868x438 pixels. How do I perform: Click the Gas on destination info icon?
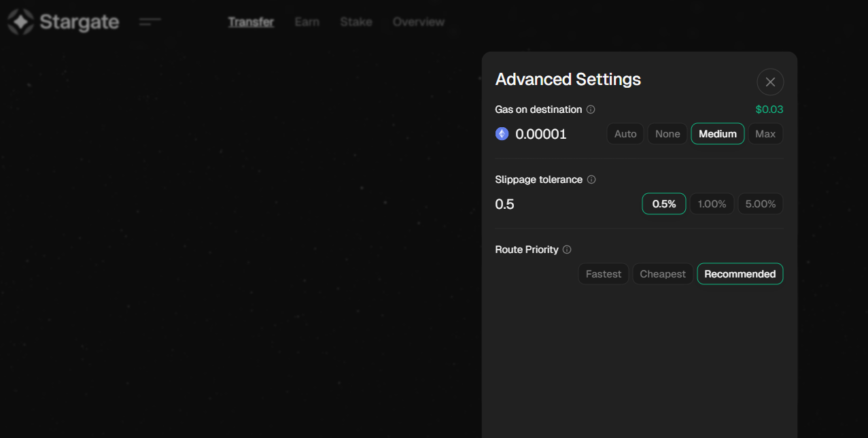tap(591, 109)
